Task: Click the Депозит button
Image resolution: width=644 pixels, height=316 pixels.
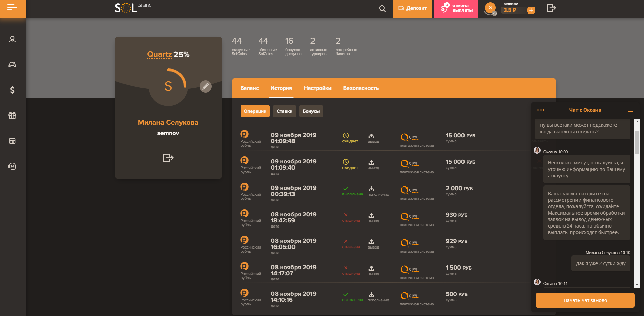Action: [x=412, y=9]
